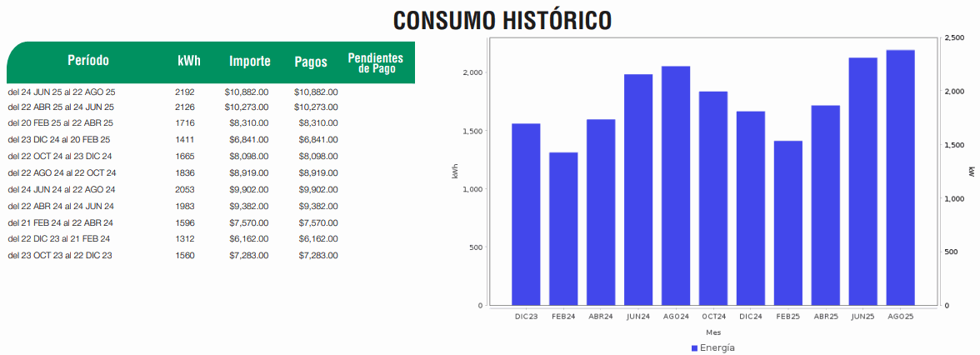This screenshot has width=980, height=355.
Task: Click the $8,919.00 Pagos amount
Action: (318, 172)
